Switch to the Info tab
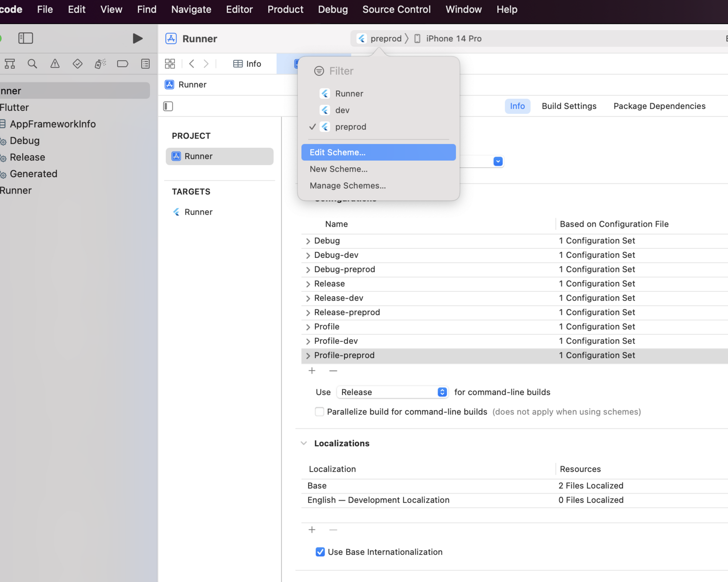This screenshot has height=582, width=728. coord(517,106)
